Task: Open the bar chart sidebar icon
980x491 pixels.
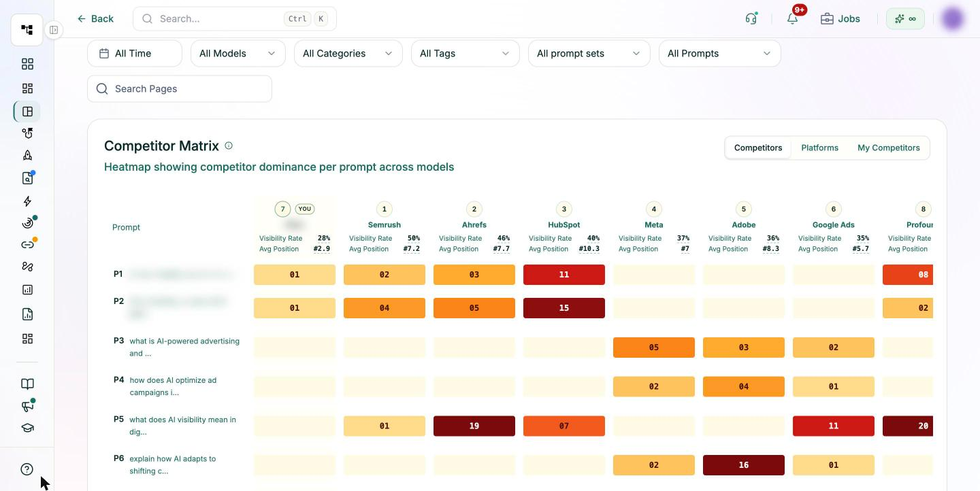Action: click(27, 290)
